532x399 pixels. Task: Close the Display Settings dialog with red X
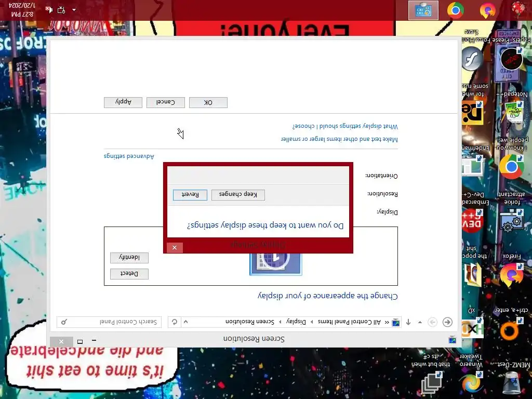tap(175, 248)
